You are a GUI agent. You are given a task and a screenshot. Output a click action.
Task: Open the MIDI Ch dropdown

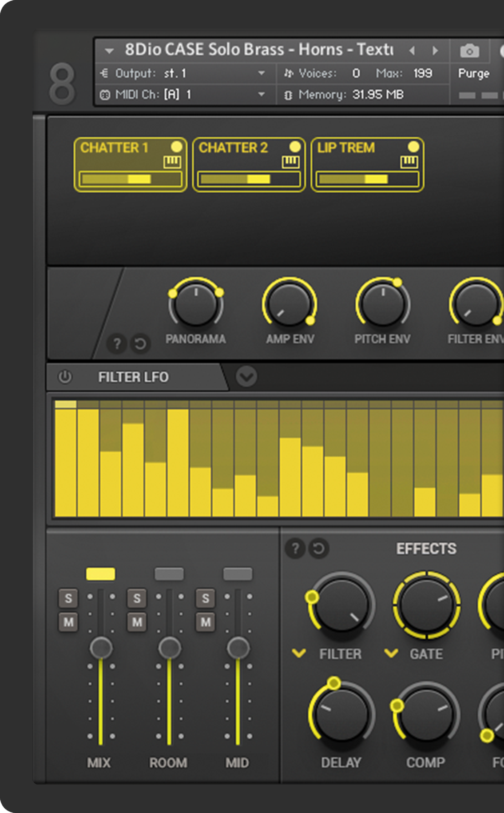pos(262,94)
